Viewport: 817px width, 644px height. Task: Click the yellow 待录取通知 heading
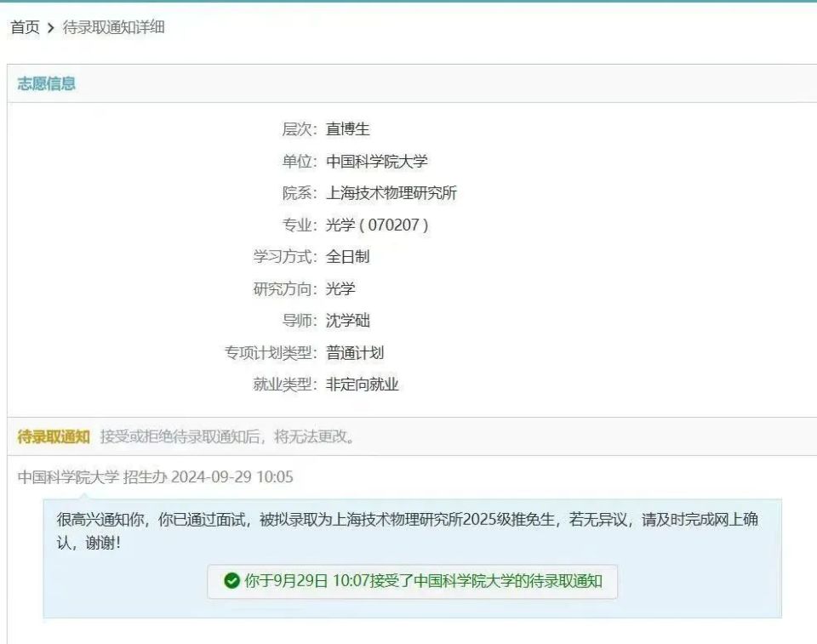(54, 437)
